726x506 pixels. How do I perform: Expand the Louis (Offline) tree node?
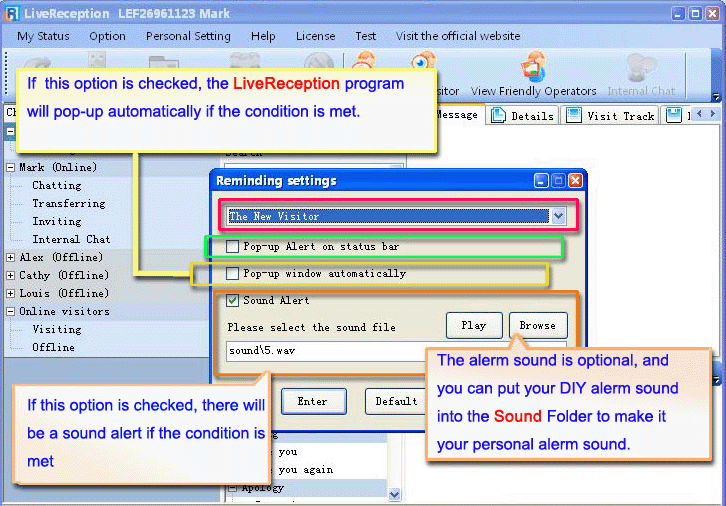11,294
